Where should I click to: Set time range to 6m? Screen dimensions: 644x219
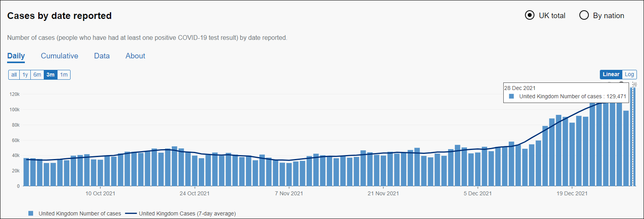pos(37,75)
